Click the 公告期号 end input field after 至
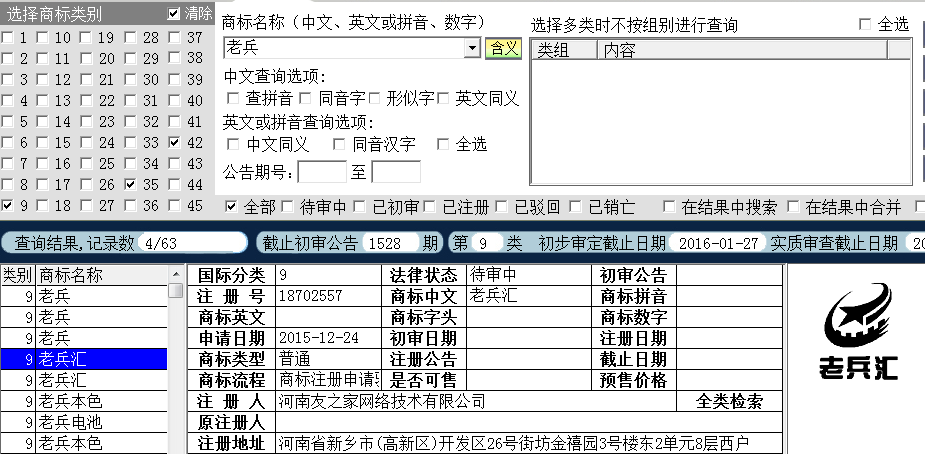This screenshot has height=454, width=925. (396, 172)
